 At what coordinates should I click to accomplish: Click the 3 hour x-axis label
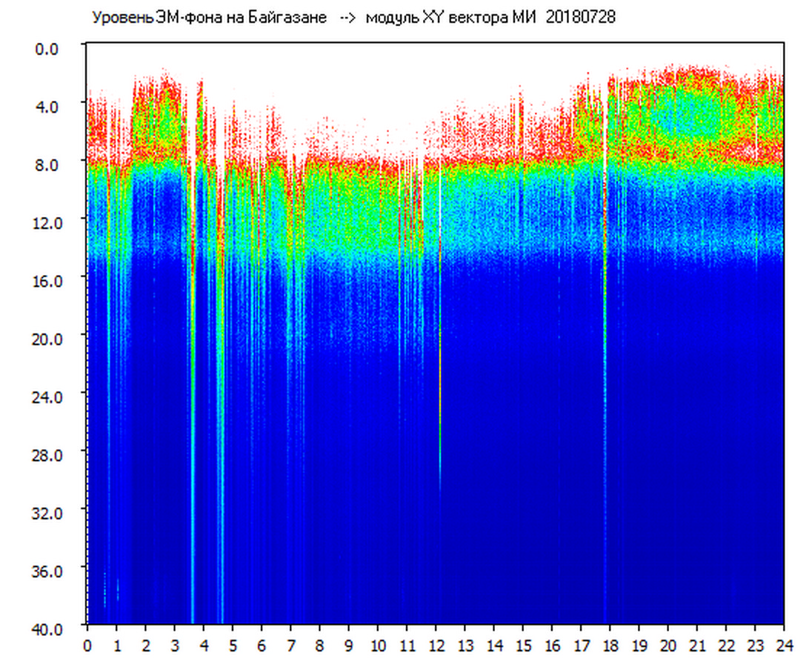point(175,646)
